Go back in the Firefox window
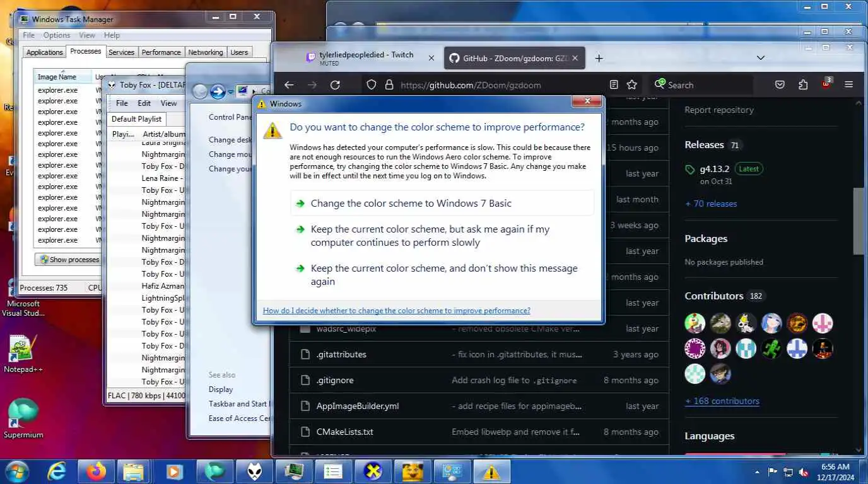 click(x=289, y=85)
